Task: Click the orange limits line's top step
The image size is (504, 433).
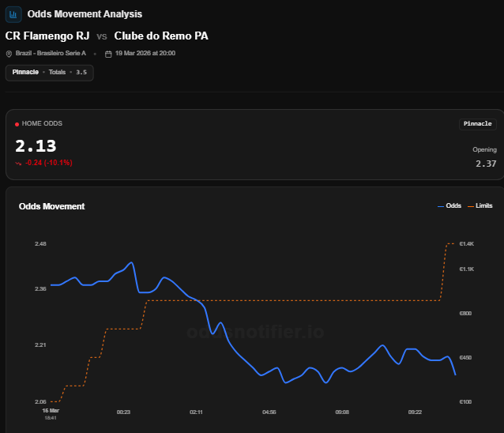Action: (450, 244)
